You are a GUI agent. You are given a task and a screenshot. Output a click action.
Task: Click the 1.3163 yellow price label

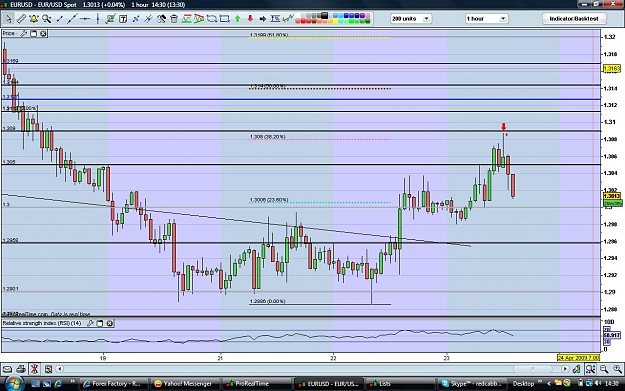click(611, 69)
